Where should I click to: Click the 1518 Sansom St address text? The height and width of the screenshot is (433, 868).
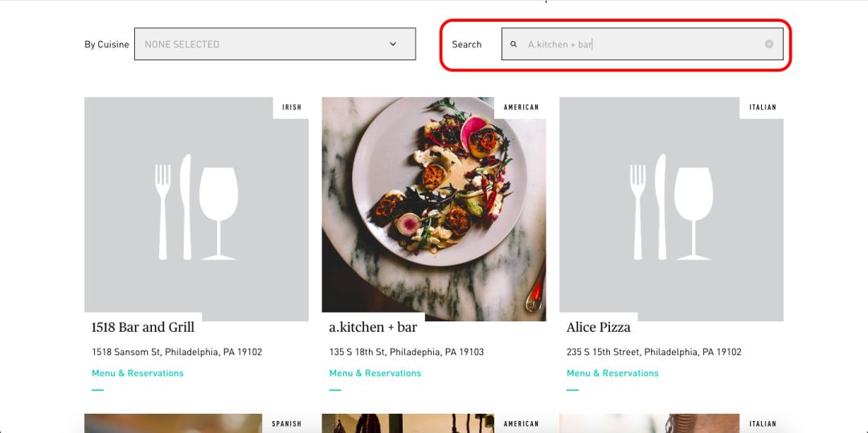click(x=177, y=352)
